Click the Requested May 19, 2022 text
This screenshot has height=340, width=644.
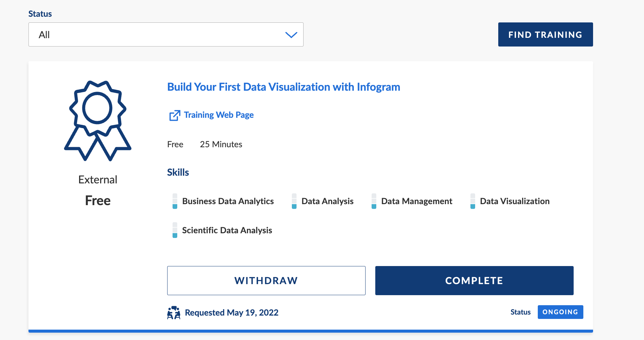click(232, 313)
